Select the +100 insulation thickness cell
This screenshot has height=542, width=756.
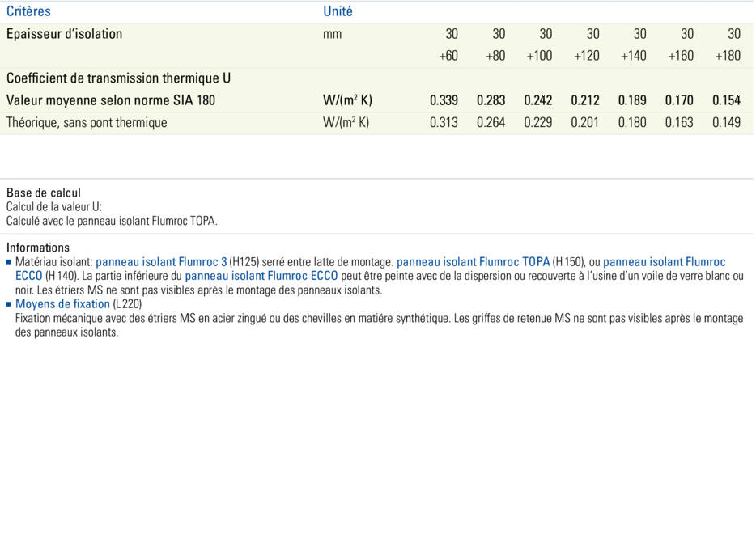539,56
